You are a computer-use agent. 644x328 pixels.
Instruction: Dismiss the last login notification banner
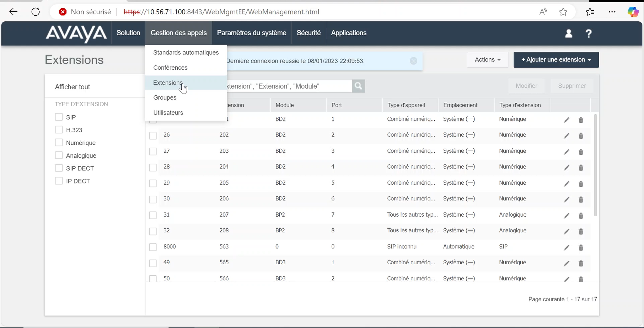coord(413,61)
